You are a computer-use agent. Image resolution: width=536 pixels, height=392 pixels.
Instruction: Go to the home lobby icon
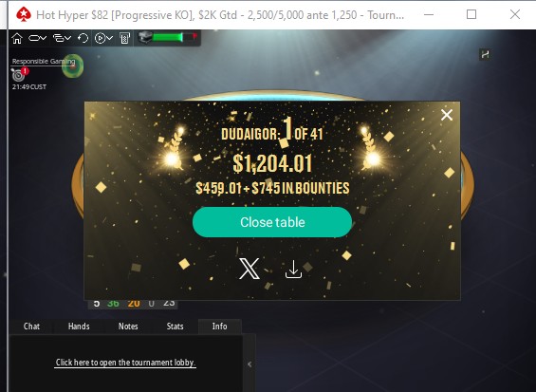tap(17, 38)
